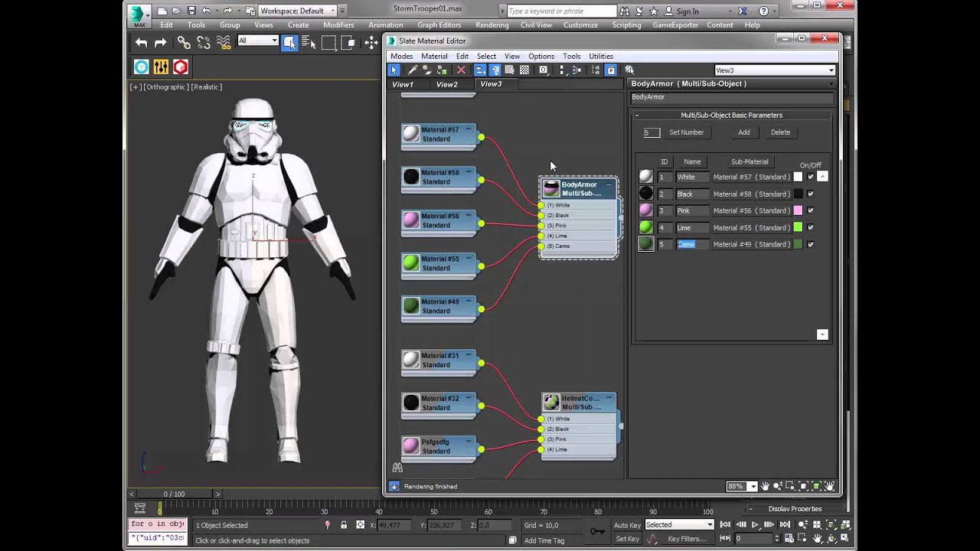Toggle the Auto Key button

[x=627, y=525]
